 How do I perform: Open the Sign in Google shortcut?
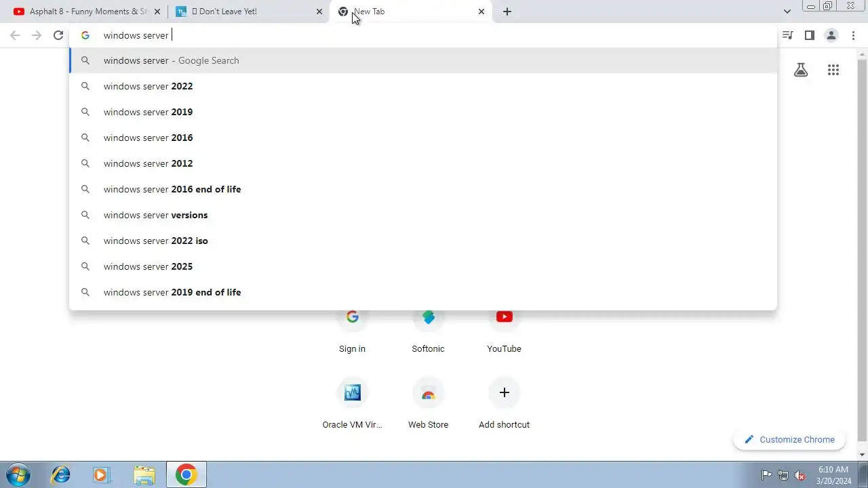click(352, 329)
